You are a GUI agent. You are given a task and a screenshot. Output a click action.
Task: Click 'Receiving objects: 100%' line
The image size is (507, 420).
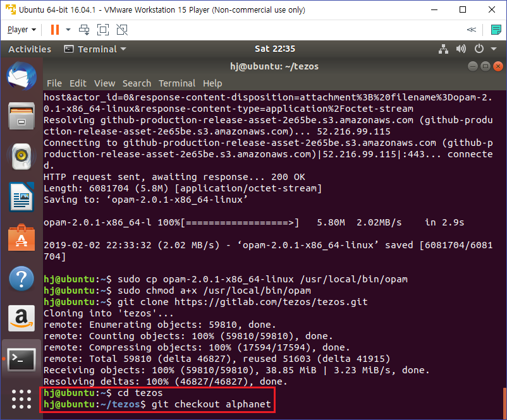(x=236, y=370)
